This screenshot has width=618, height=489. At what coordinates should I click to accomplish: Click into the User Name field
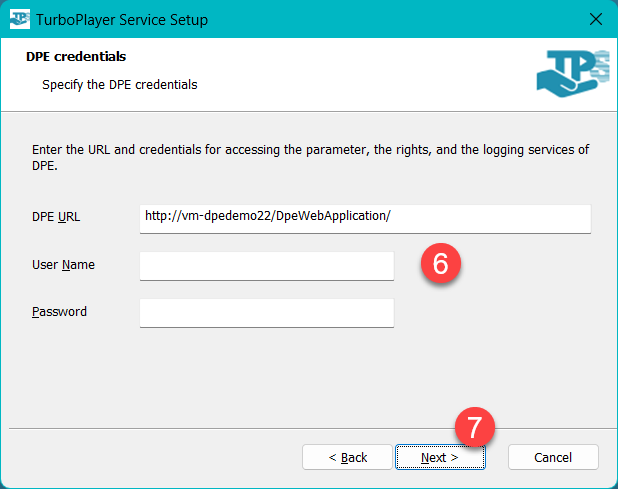point(267,266)
